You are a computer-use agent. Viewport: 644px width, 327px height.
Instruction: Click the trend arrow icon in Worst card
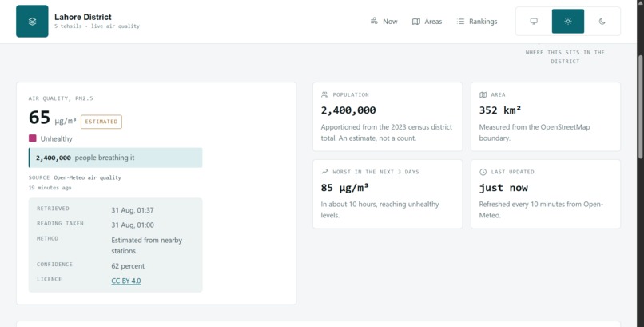(x=324, y=172)
